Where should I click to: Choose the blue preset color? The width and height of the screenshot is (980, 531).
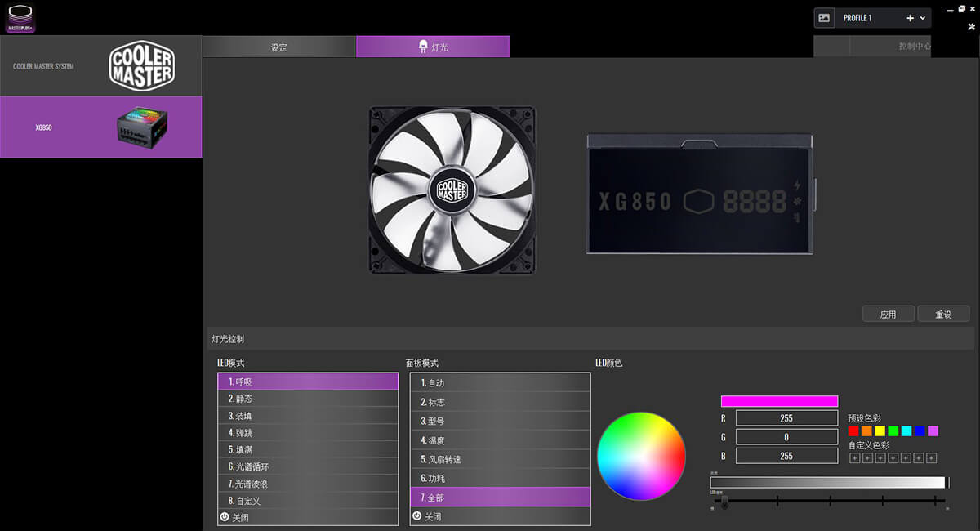(919, 431)
